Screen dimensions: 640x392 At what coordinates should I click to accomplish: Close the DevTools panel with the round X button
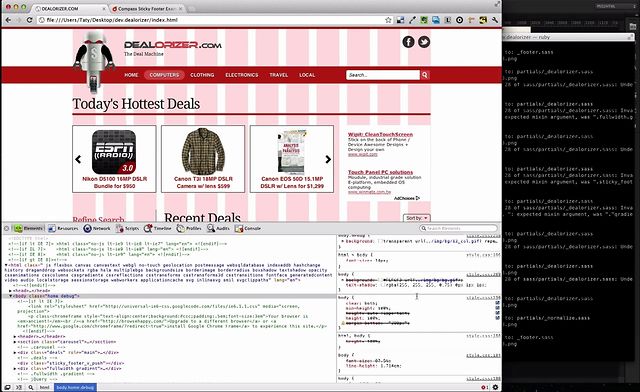coord(7,228)
